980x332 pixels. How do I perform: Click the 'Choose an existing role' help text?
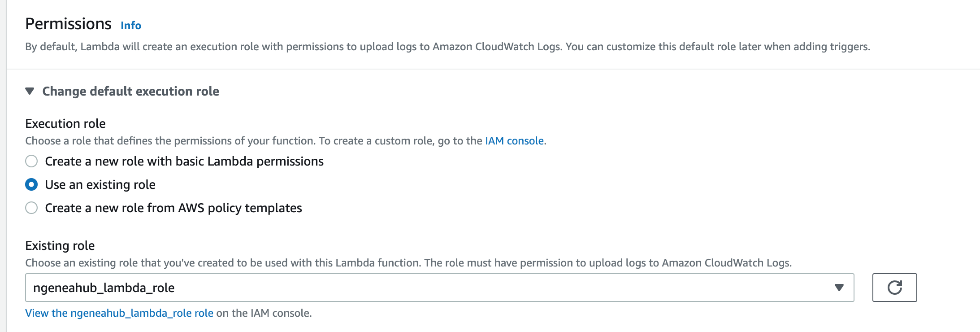click(x=408, y=263)
